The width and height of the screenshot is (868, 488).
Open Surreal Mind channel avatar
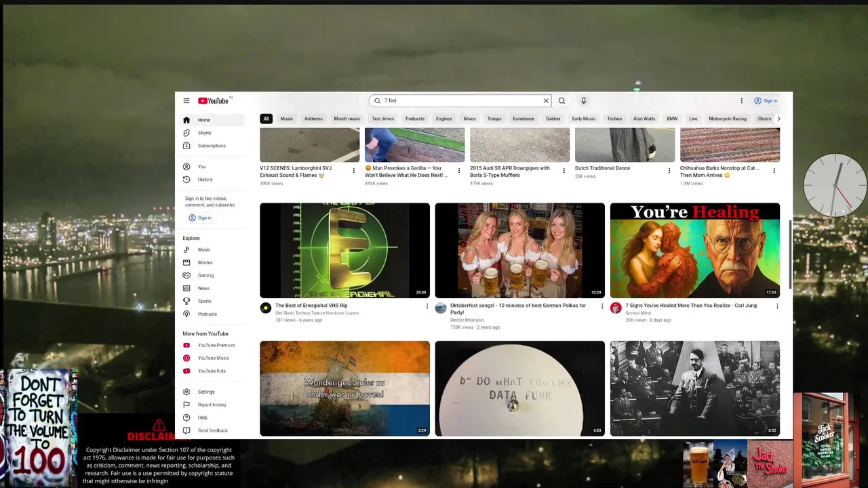616,308
